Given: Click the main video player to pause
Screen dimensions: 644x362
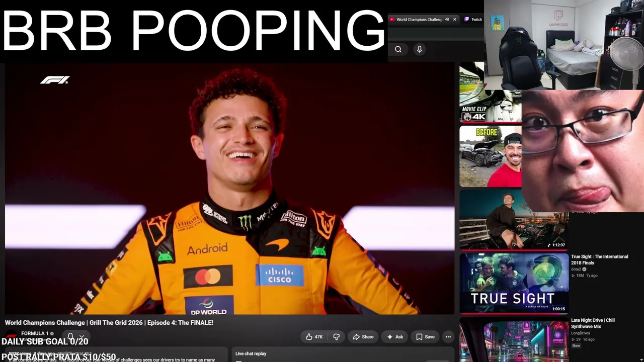Looking at the screenshot, I should pos(229,189).
